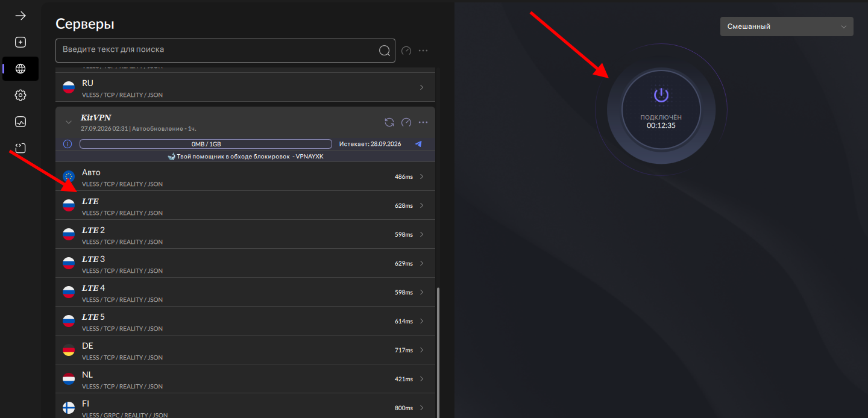Screen dimensions: 868x418
Task: Click the connection timer 00:12:35
Action: coord(661,126)
